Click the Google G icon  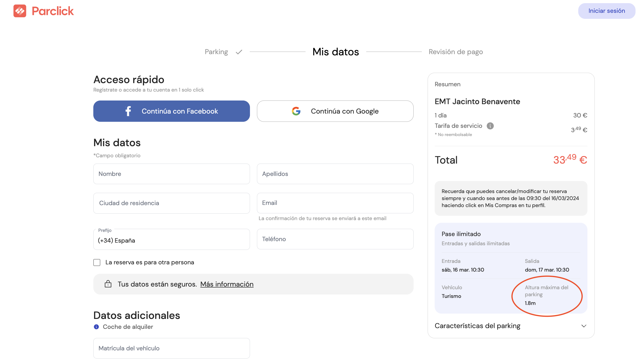[296, 111]
